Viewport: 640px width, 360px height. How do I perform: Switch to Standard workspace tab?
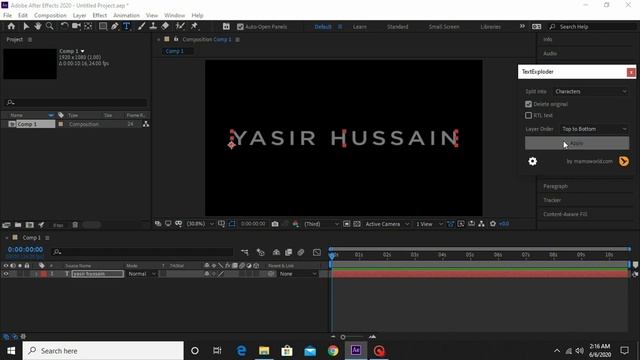(x=397, y=27)
